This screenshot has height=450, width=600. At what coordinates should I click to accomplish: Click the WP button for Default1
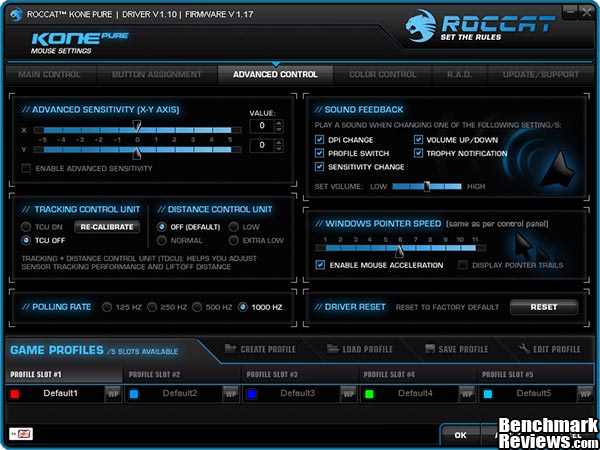(x=112, y=394)
